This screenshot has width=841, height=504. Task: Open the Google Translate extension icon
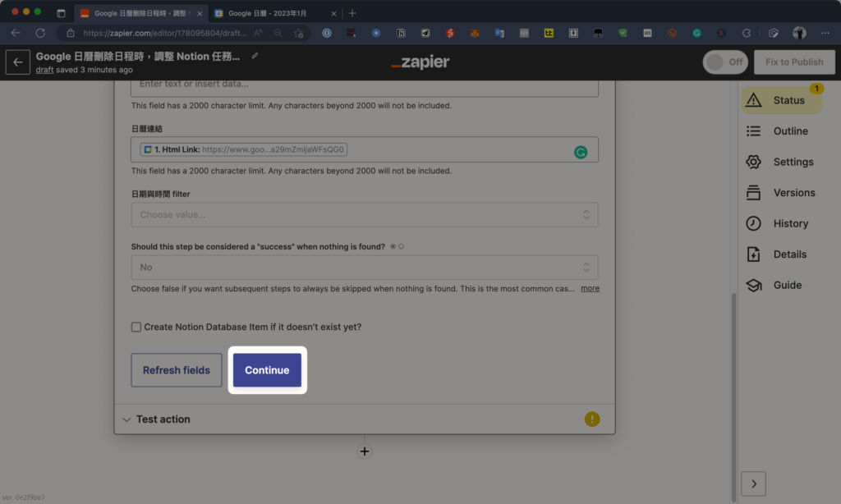tap(499, 33)
